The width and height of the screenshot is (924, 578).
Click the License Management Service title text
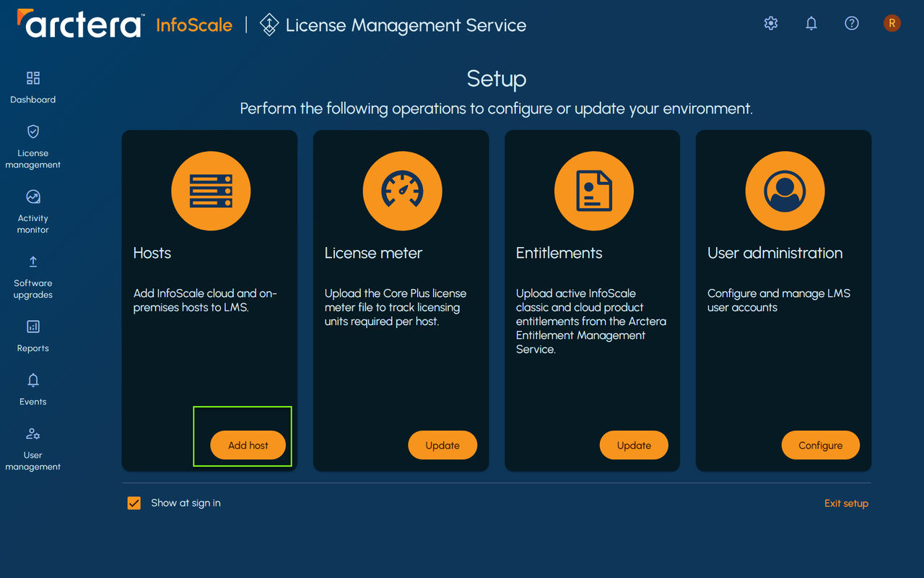(406, 25)
